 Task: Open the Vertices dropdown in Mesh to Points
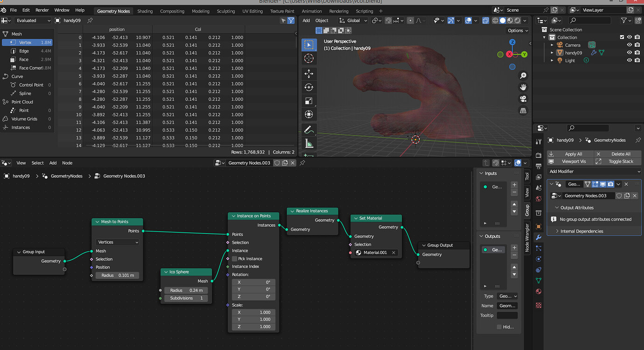tap(117, 242)
